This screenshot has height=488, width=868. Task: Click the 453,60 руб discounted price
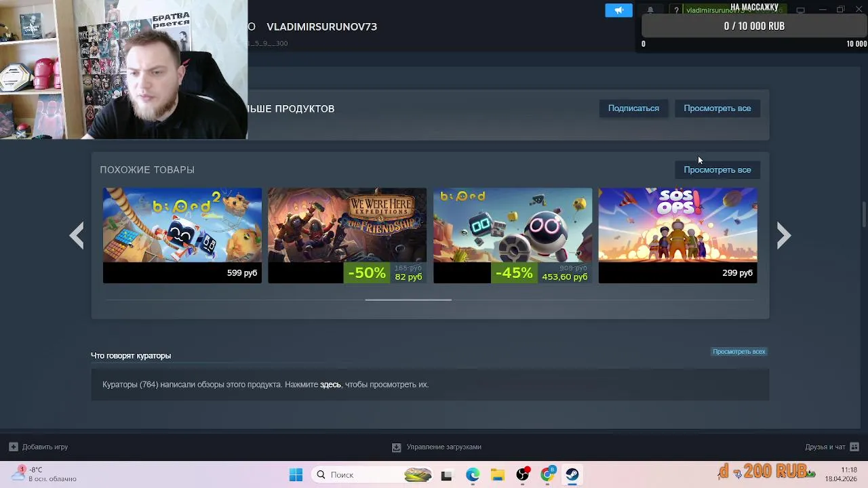point(564,277)
